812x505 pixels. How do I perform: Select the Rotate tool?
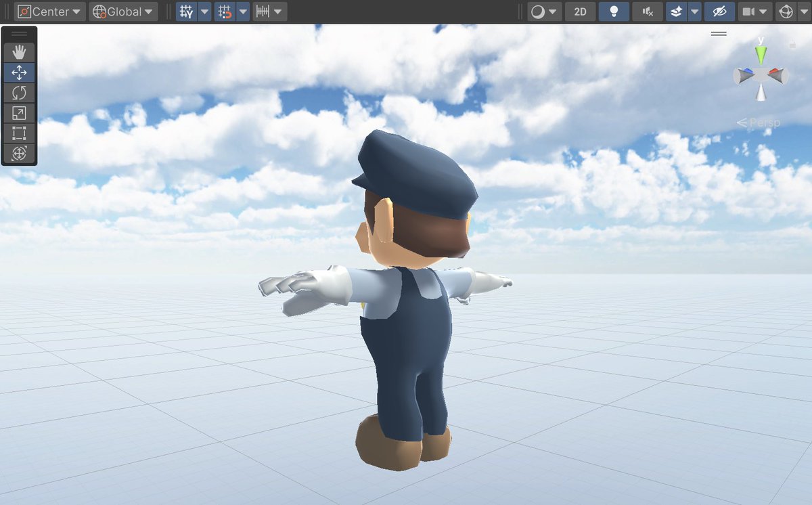pos(19,93)
